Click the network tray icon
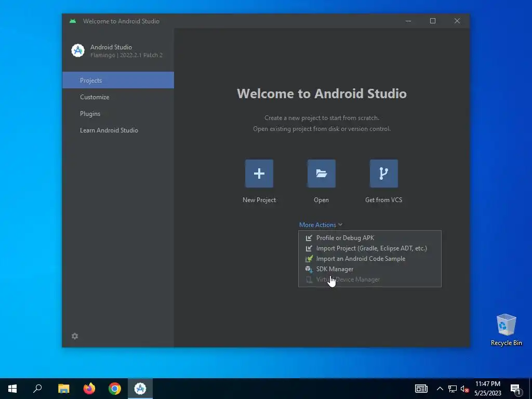Image resolution: width=532 pixels, height=399 pixels. point(453,389)
